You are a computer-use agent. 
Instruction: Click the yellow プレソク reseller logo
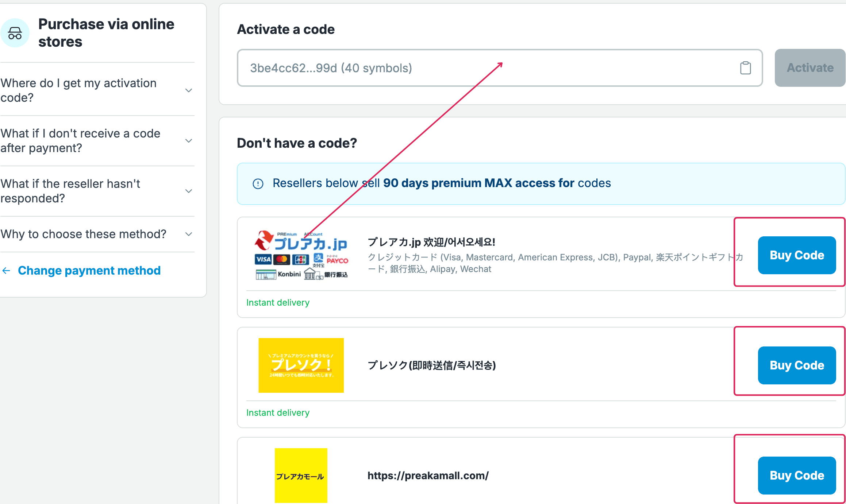[301, 365]
